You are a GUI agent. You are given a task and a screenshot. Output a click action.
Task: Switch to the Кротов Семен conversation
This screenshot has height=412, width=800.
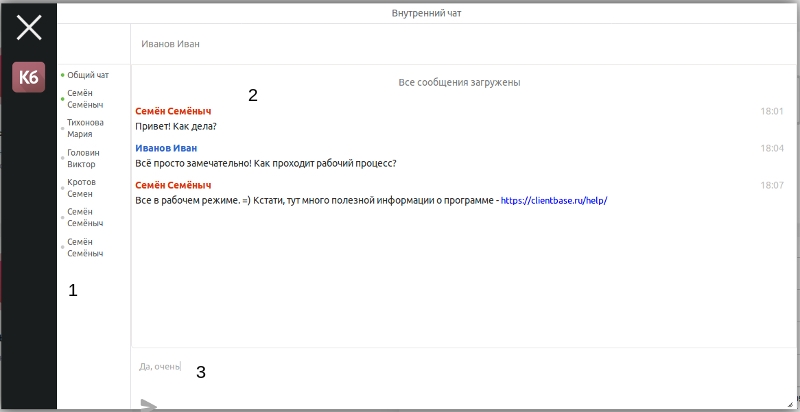tap(81, 188)
